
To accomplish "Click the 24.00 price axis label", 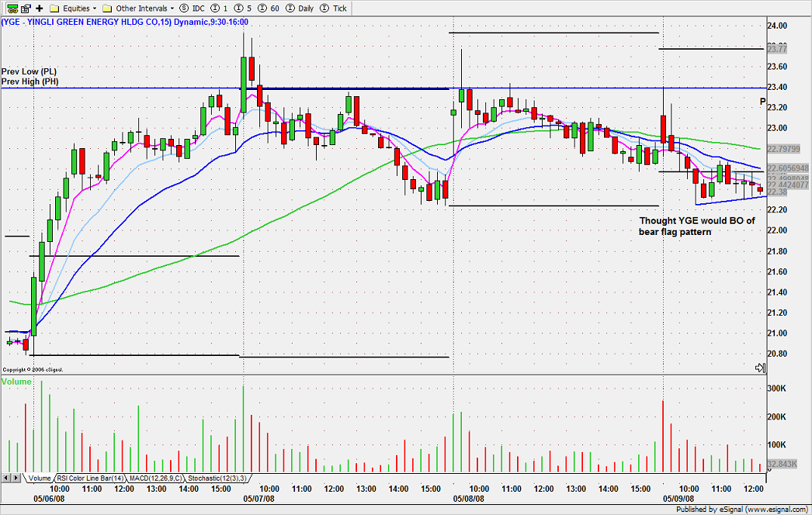I will [777, 26].
